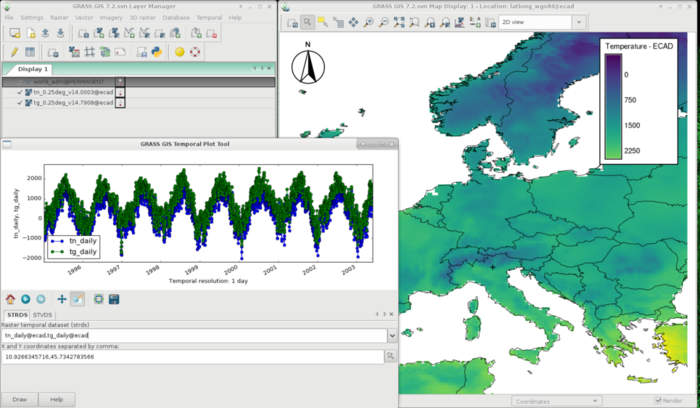The width and height of the screenshot is (700, 408).
Task: Open the Database menu
Action: point(176,17)
